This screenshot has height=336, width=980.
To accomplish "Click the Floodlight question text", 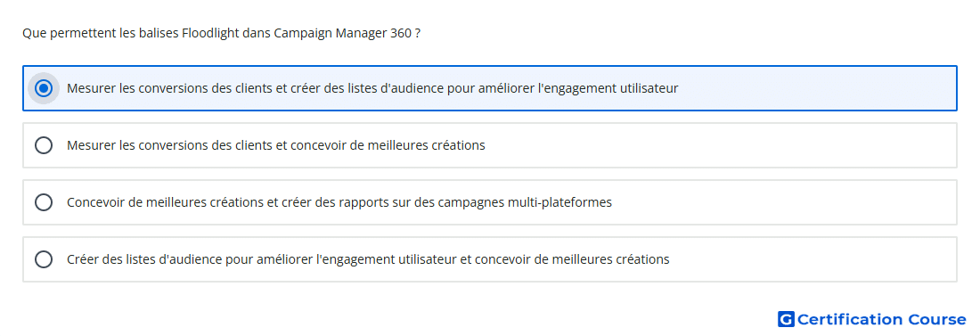I will click(221, 33).
